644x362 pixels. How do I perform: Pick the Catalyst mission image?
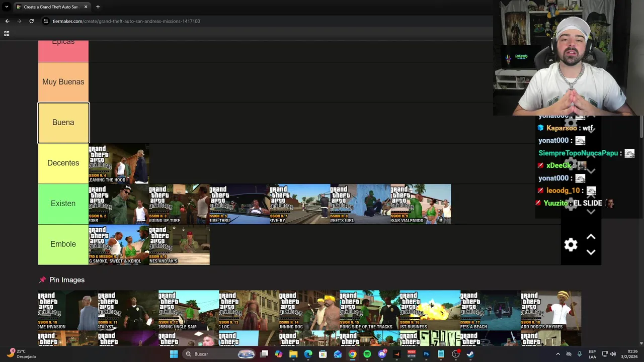coord(128,310)
